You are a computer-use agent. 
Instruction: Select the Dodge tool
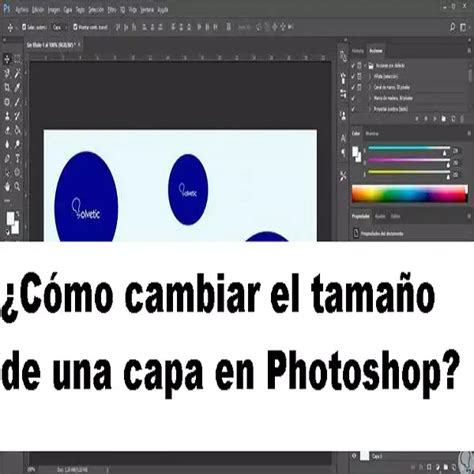pos(17,144)
